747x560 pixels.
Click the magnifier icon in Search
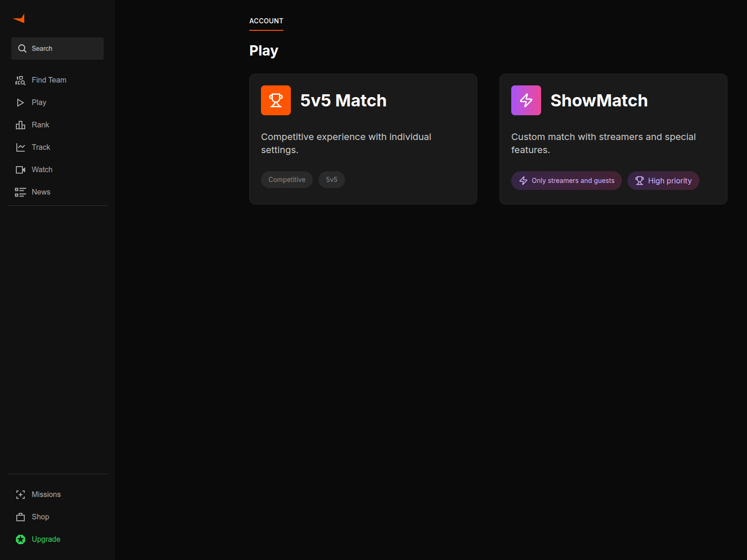click(x=22, y=49)
